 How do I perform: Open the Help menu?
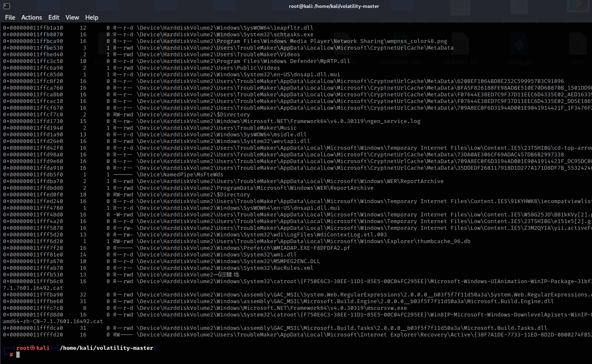click(x=92, y=17)
